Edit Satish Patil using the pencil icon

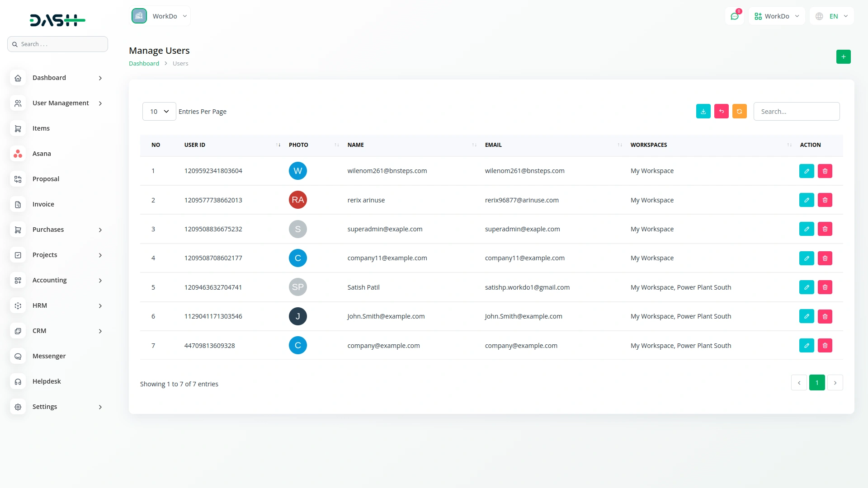[807, 287]
